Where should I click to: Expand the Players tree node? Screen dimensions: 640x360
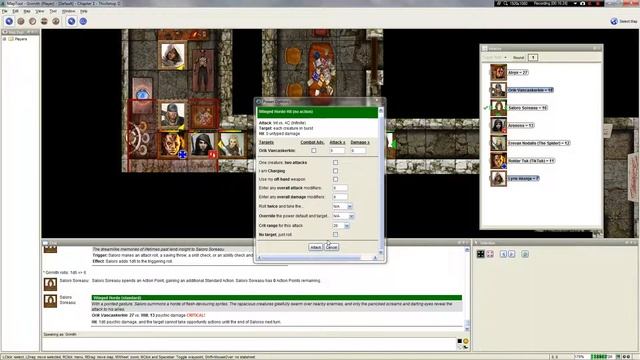4,39
